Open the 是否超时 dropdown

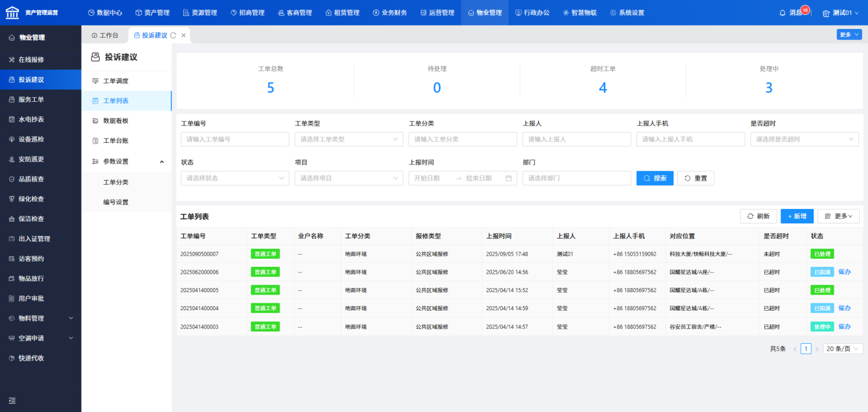(x=804, y=139)
